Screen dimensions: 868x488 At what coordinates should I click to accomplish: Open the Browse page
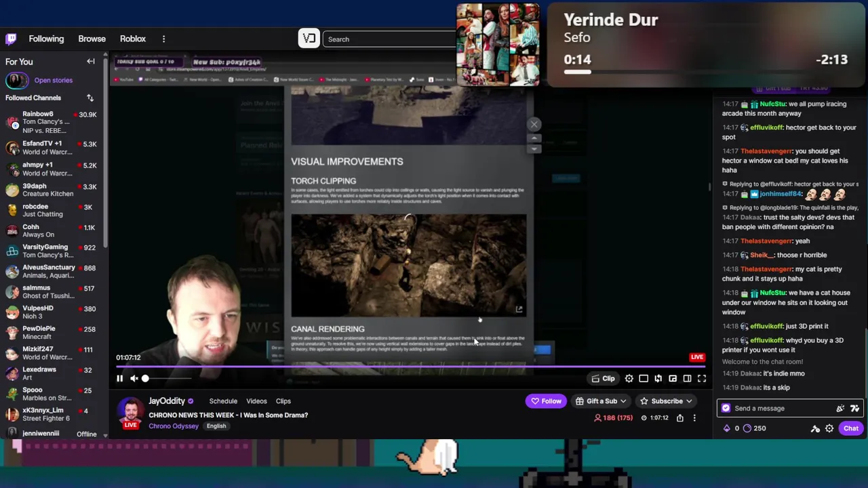(92, 39)
